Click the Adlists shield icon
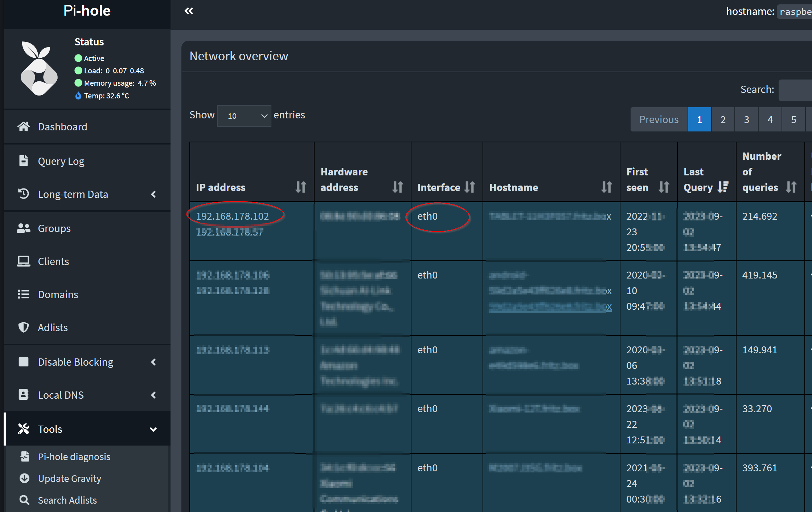The image size is (812, 512). (24, 327)
